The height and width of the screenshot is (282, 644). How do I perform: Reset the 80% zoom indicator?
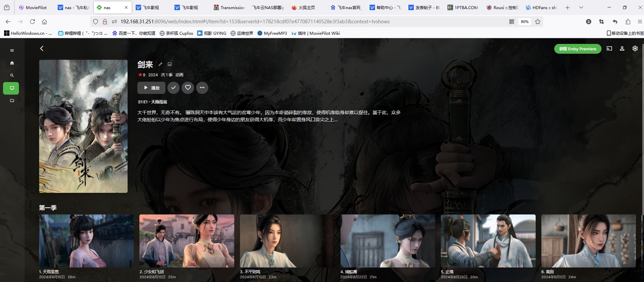point(525,22)
